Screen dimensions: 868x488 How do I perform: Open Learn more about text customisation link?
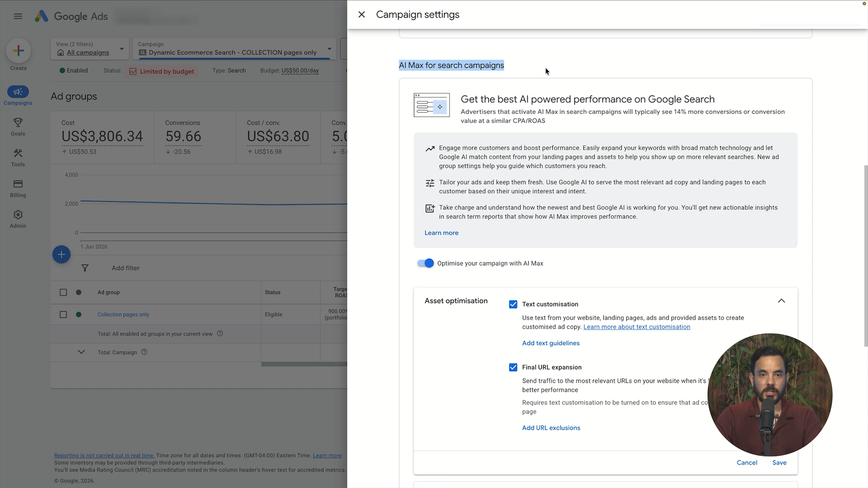pyautogui.click(x=637, y=327)
